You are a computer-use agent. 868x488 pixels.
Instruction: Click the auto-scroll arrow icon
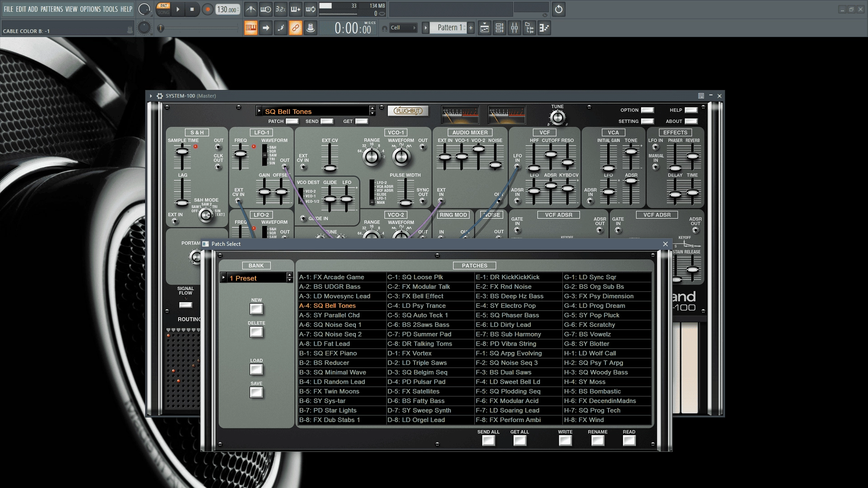tap(266, 28)
